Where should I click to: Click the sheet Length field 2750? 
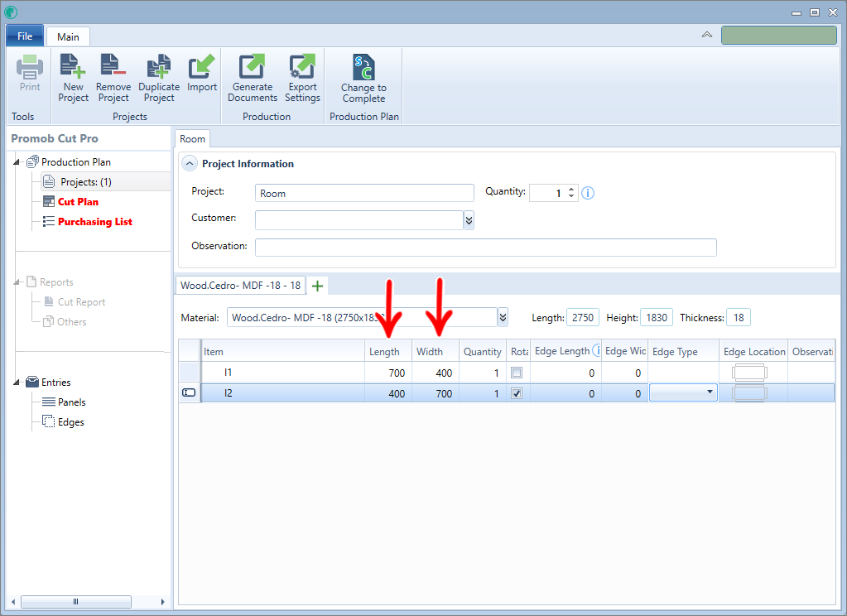(582, 318)
